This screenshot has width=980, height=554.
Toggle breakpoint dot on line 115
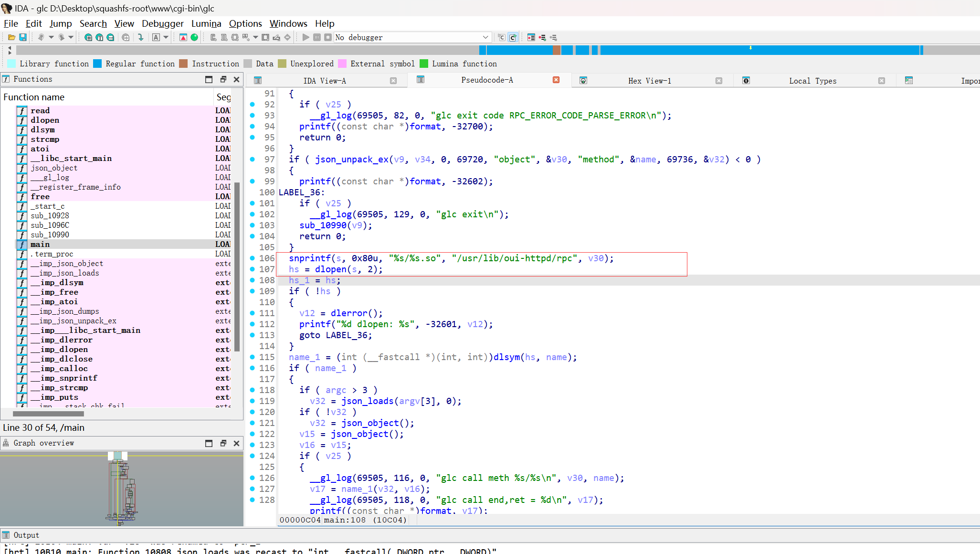coord(253,357)
